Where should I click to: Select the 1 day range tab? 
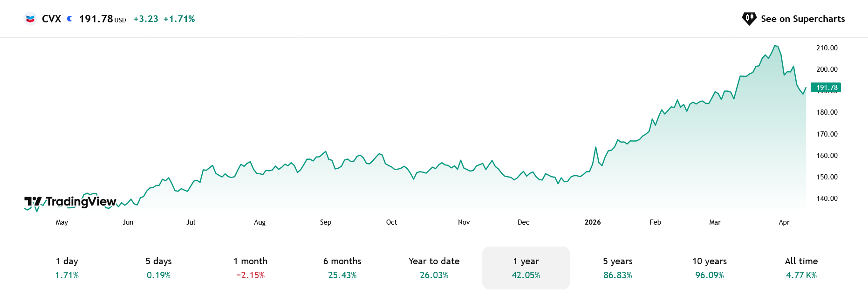click(x=67, y=268)
